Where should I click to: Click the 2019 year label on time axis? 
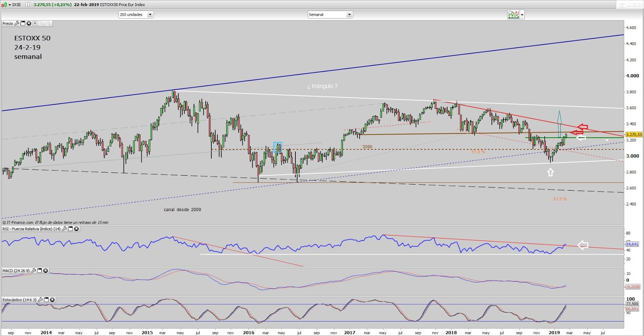point(554,332)
